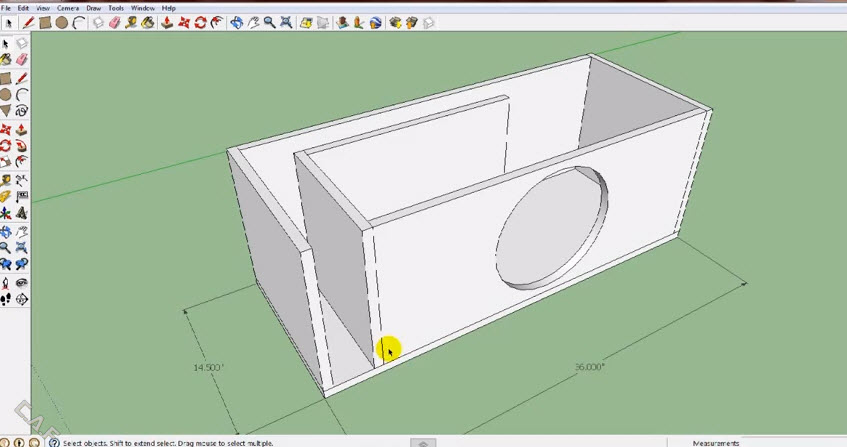Select the Push/Pull tool in the side palette

click(22, 130)
